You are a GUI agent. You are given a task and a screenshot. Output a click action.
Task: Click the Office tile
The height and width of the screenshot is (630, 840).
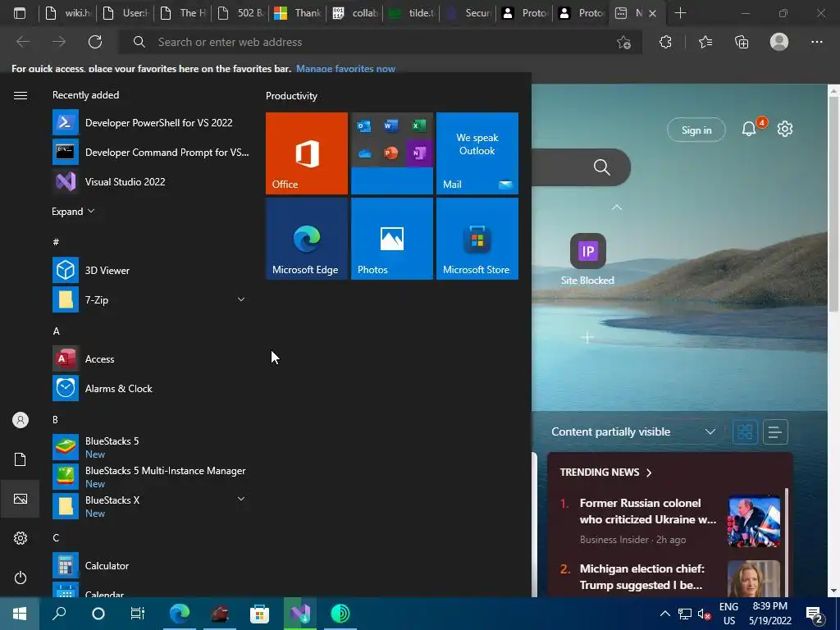coord(307,153)
